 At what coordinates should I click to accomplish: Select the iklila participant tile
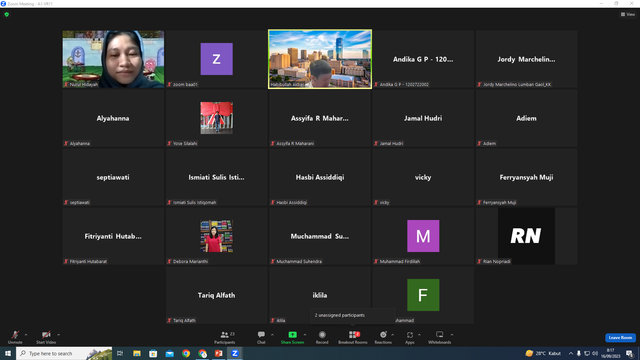320,295
